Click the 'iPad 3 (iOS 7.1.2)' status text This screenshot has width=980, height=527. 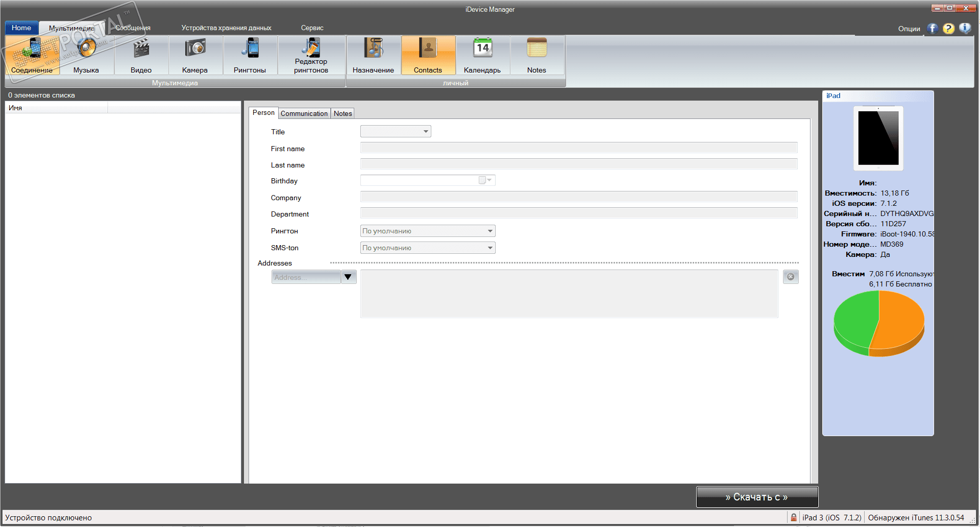point(832,517)
